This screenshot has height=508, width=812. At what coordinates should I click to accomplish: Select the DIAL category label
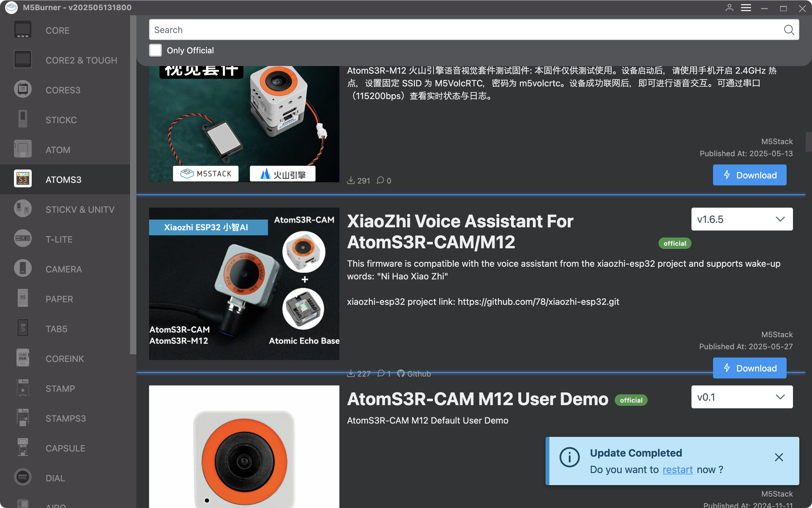coord(56,478)
